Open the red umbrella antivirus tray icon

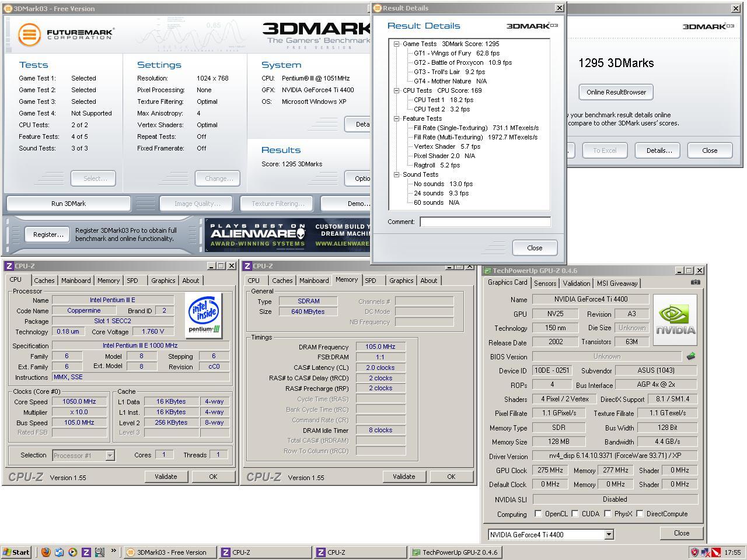click(715, 552)
